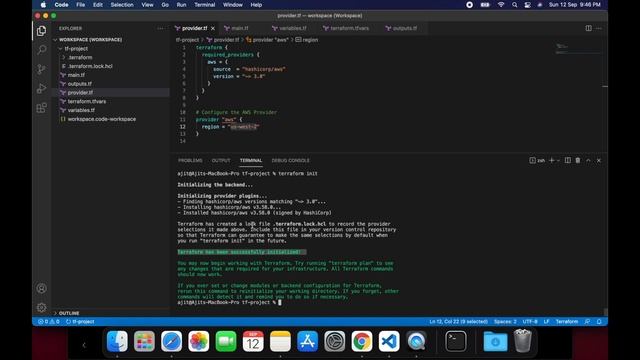Change language mode Terraform in status bar
The image size is (640, 360).
[x=567, y=322]
